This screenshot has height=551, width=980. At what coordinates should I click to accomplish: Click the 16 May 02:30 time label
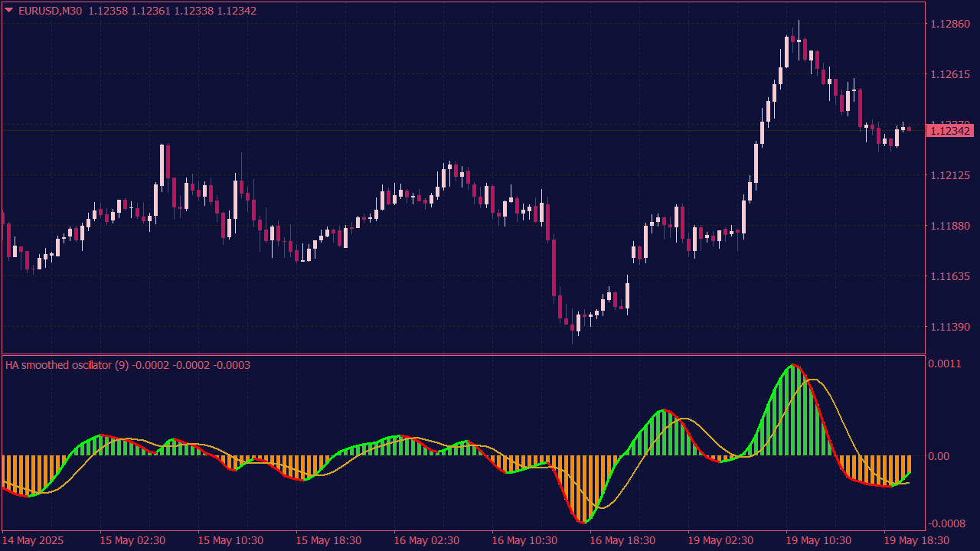[x=426, y=540]
